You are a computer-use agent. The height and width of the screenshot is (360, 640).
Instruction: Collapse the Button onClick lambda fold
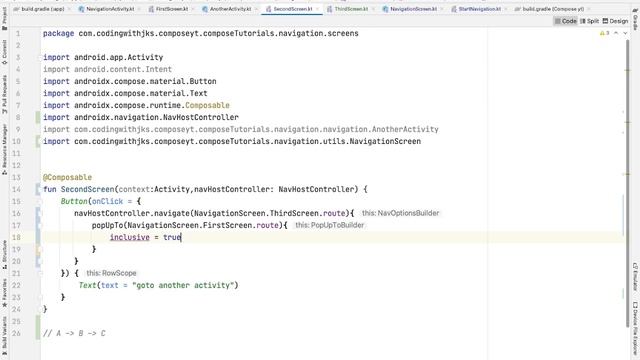tap(40, 201)
